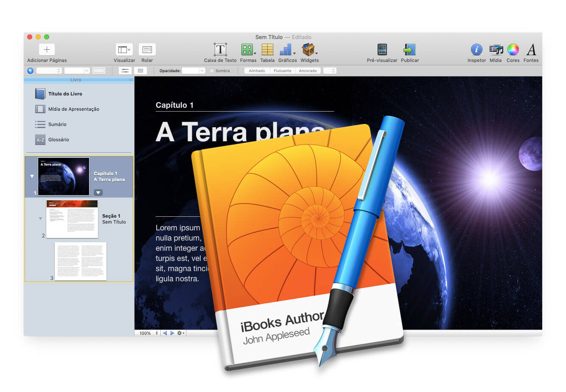Go to next page arrow
Viewport: 566px width, 392px height.
point(172,333)
